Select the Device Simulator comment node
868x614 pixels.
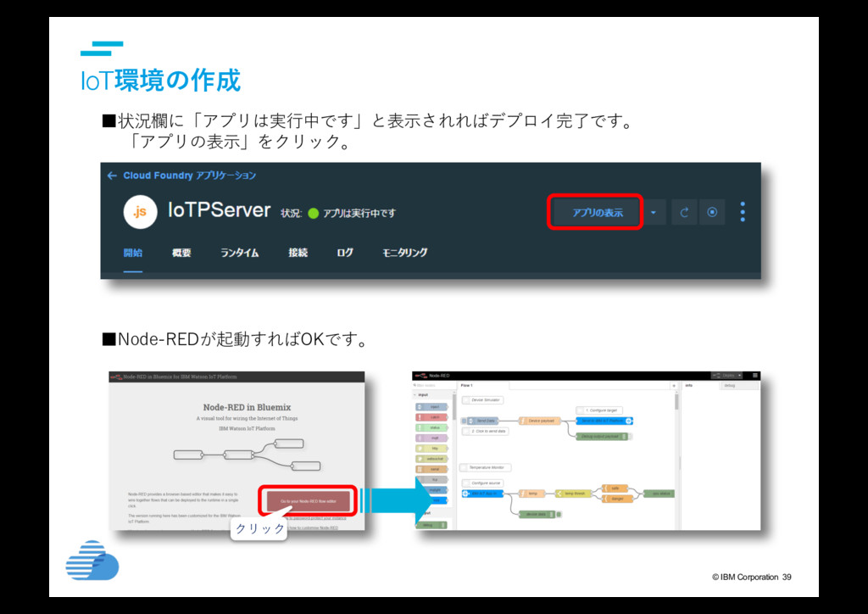point(482,400)
